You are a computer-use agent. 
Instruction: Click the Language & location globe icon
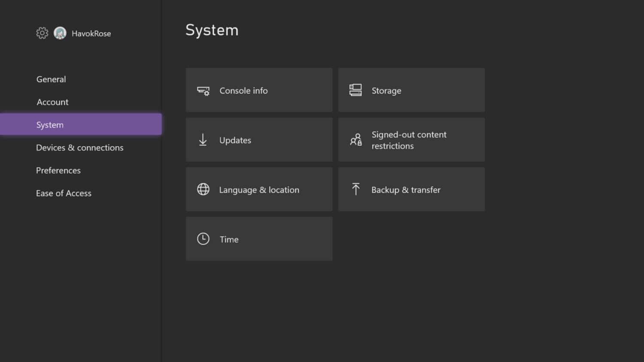coord(203,189)
